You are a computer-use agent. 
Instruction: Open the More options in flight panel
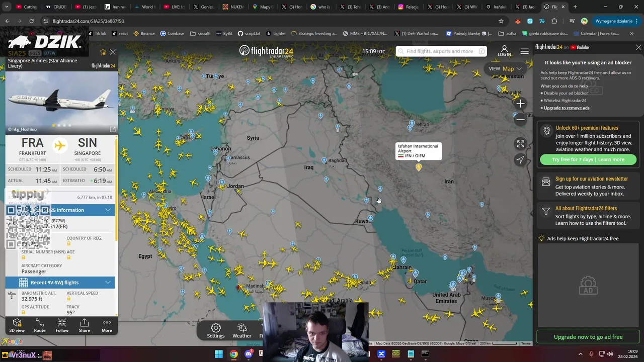coord(107,325)
